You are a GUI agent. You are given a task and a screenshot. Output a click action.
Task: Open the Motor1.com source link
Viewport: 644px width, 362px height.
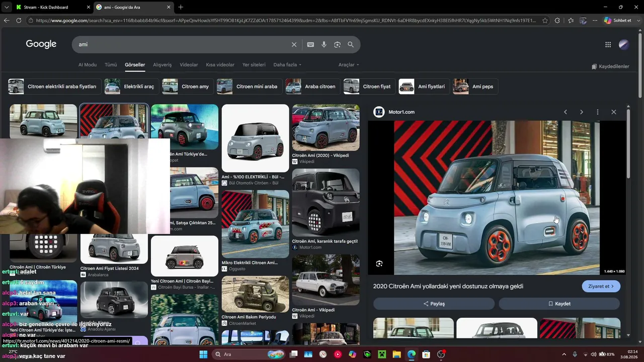395,112
